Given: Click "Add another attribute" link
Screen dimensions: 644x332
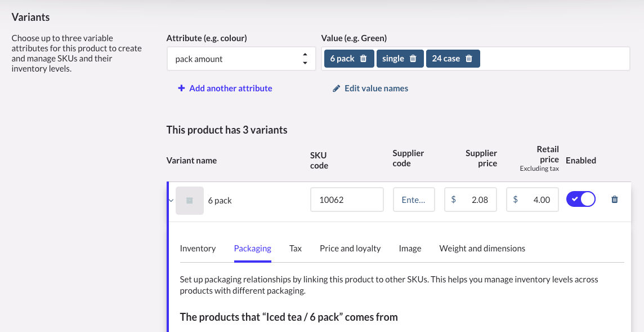Looking at the screenshot, I should click(231, 88).
